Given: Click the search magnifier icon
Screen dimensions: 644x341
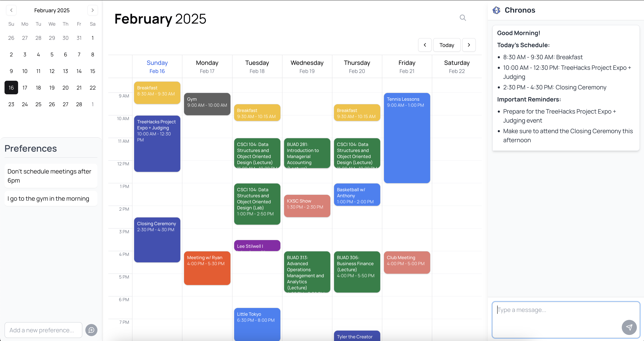Looking at the screenshot, I should (463, 18).
